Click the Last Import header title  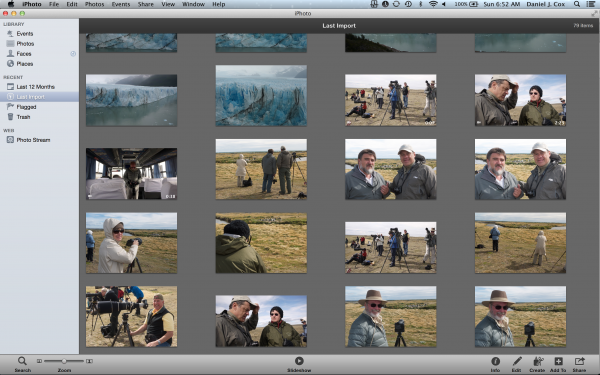(x=339, y=26)
